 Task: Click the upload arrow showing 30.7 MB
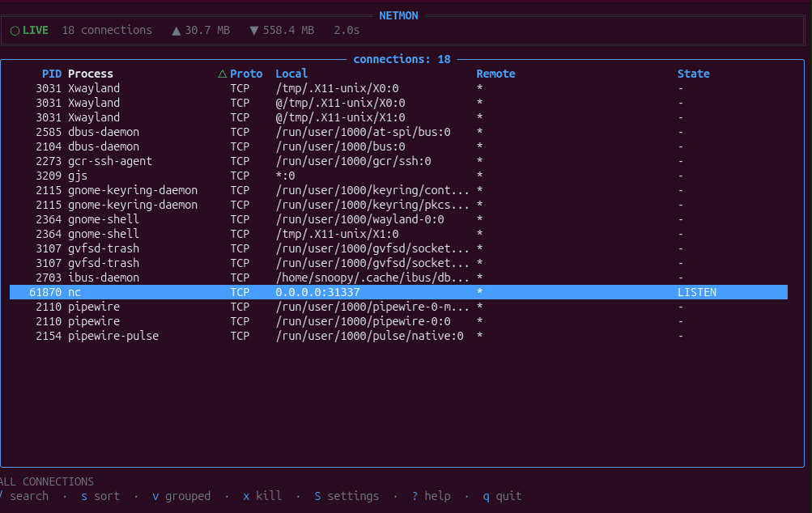[x=176, y=31]
